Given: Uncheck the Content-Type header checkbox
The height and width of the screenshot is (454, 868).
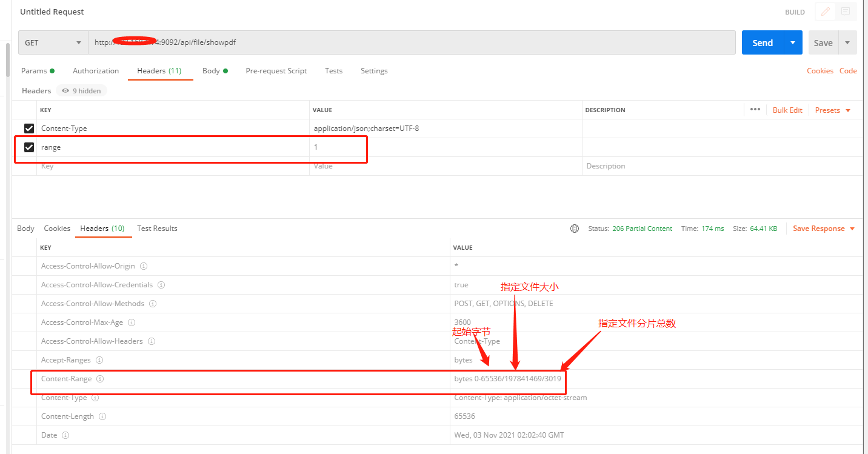Looking at the screenshot, I should pos(29,128).
